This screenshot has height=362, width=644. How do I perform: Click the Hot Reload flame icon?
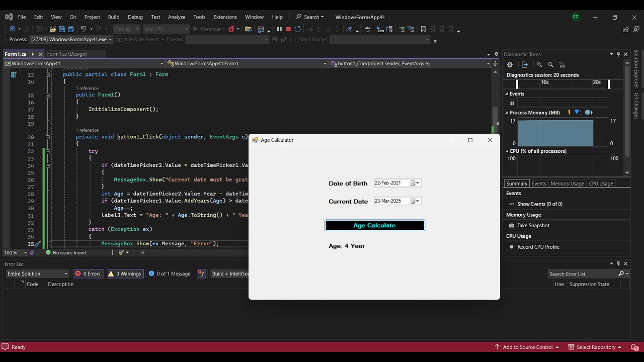click(x=231, y=29)
